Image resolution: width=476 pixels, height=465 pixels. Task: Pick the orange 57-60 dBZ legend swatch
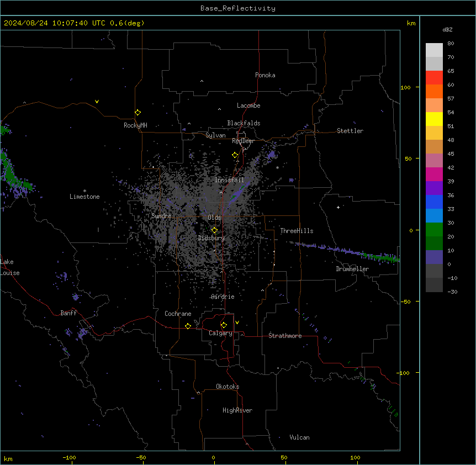coord(434,91)
